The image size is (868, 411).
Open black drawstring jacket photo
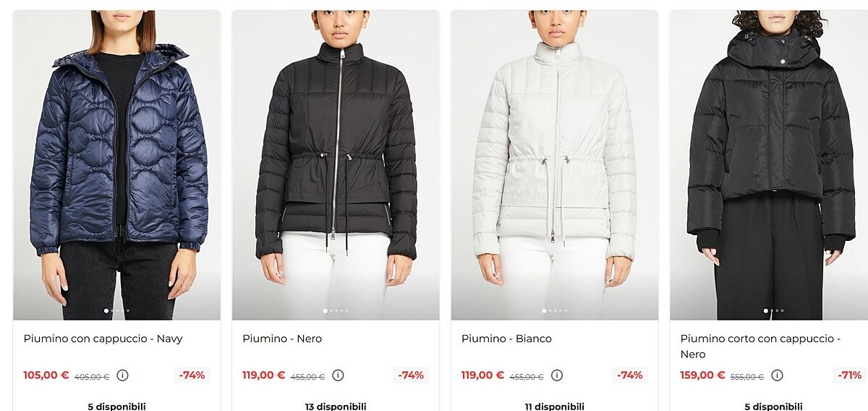tap(336, 165)
